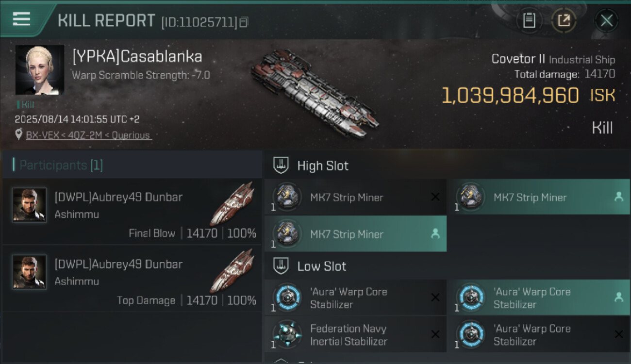Open the BX-VEX location link

[88, 135]
